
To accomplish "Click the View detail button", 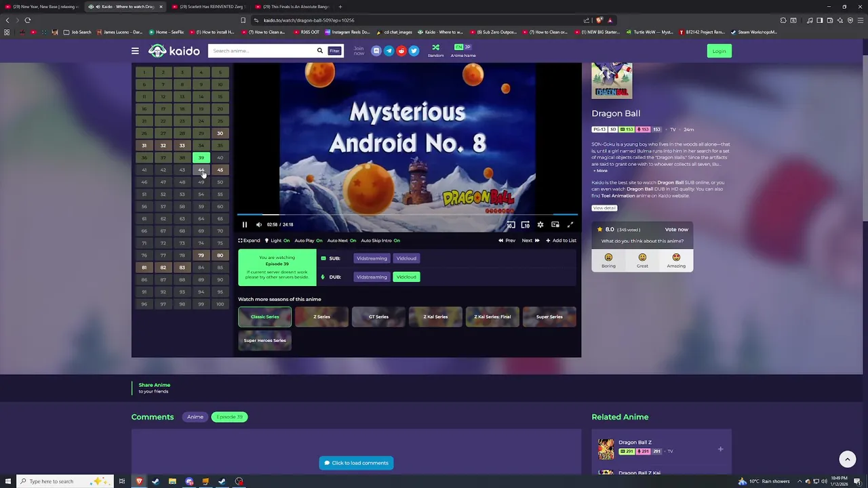I will pyautogui.click(x=604, y=208).
